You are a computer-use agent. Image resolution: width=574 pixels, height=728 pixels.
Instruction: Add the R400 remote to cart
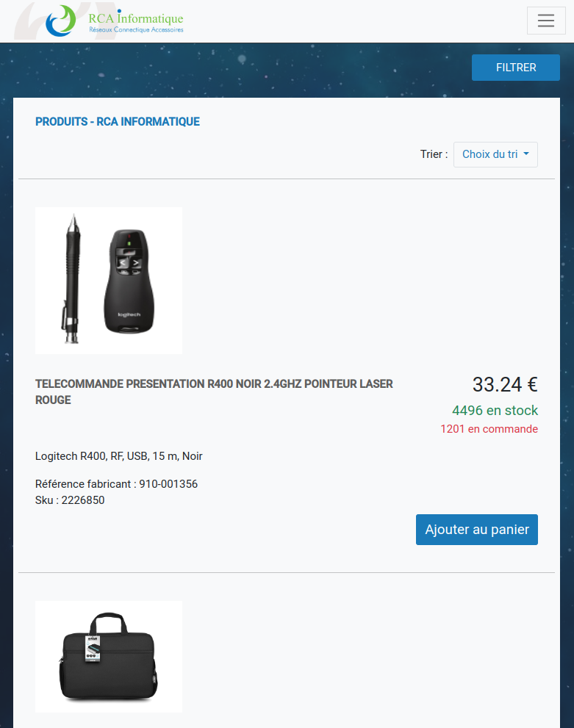[x=477, y=530]
